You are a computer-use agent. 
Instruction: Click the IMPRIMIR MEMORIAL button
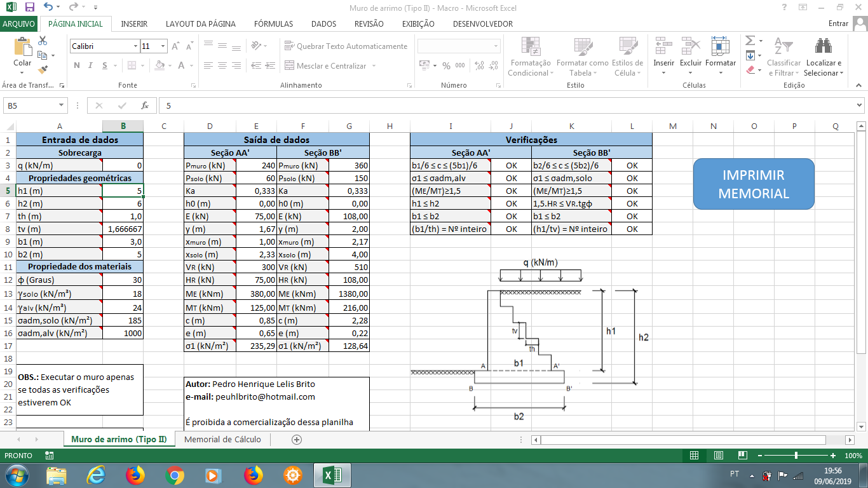754,184
